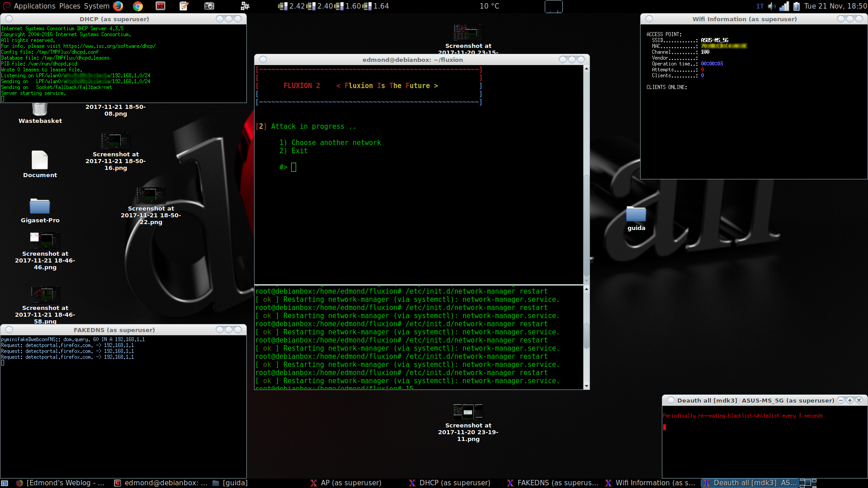868x488 pixels.
Task: Click the battery status icon
Action: coord(797,6)
